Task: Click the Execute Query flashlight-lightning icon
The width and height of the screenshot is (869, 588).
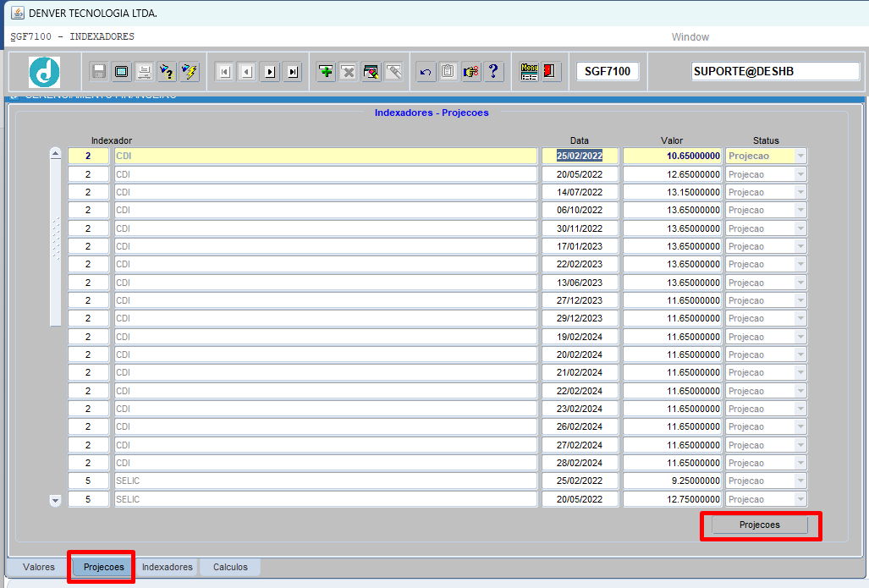Action: (x=190, y=72)
